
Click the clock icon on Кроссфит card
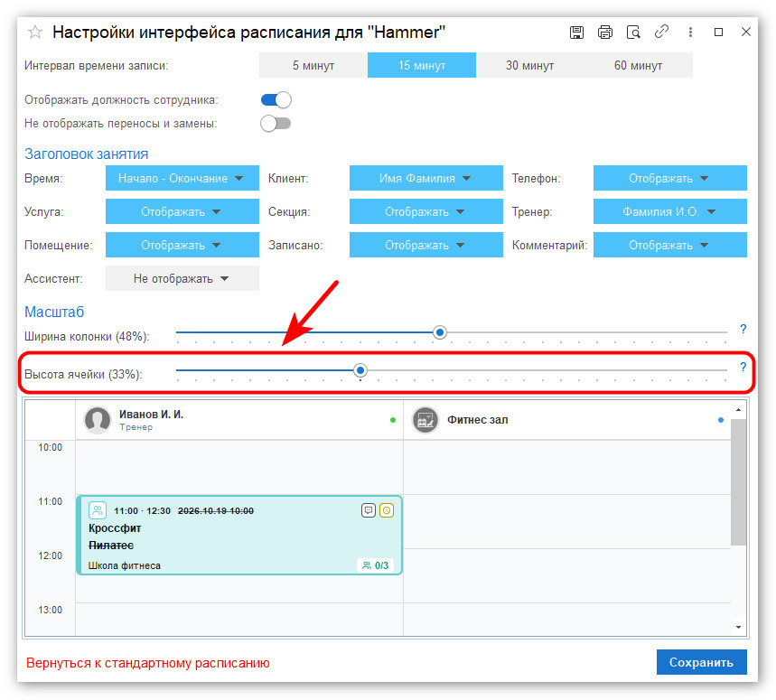click(387, 510)
